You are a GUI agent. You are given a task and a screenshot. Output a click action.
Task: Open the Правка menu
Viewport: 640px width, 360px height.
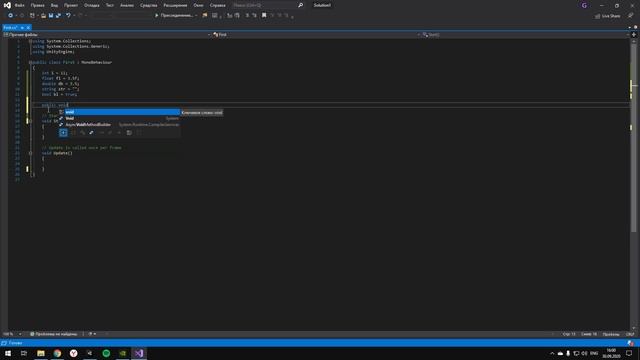pyautogui.click(x=38, y=5)
